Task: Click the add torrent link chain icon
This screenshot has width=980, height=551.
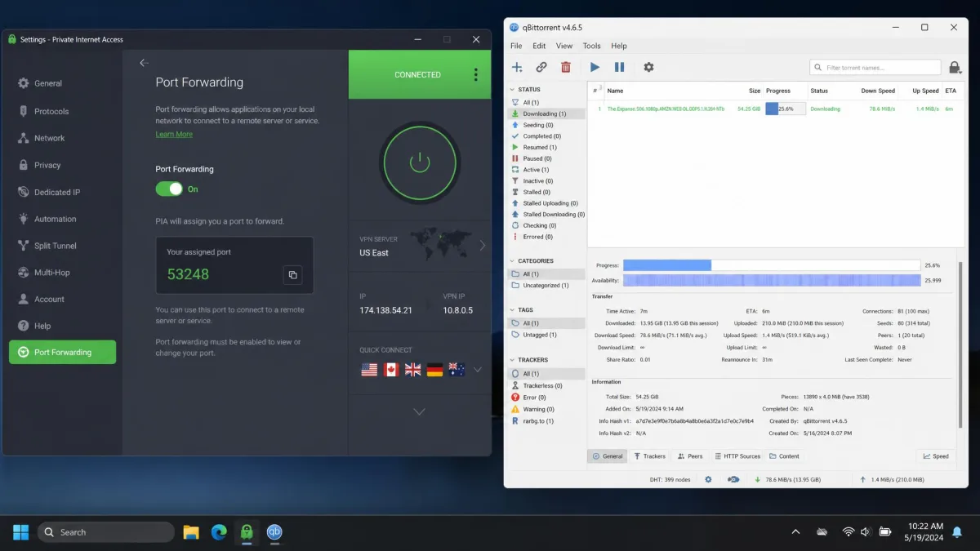Action: [541, 67]
